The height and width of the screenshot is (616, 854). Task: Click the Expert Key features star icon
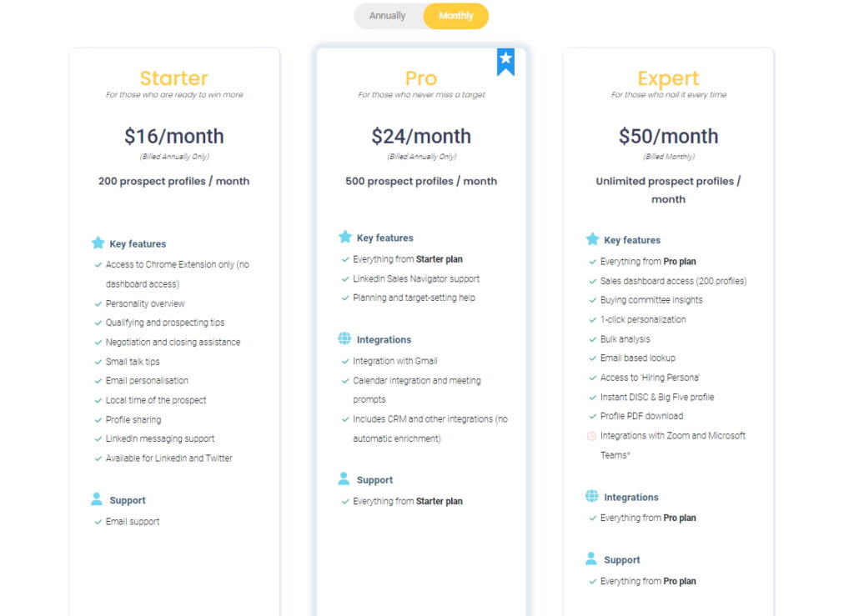click(x=592, y=239)
